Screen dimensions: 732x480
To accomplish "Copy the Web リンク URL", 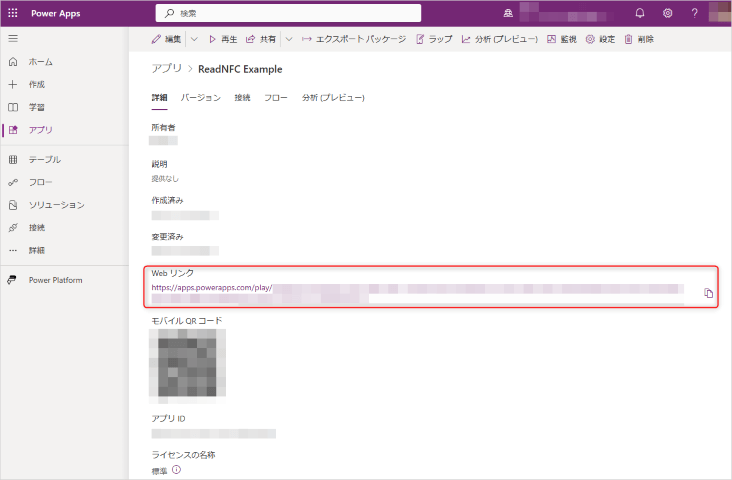I will [708, 293].
